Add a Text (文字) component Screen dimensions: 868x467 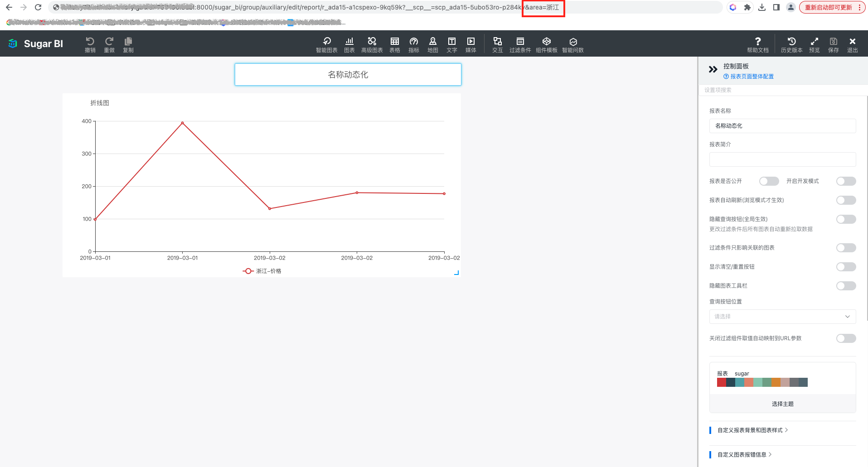pyautogui.click(x=451, y=44)
